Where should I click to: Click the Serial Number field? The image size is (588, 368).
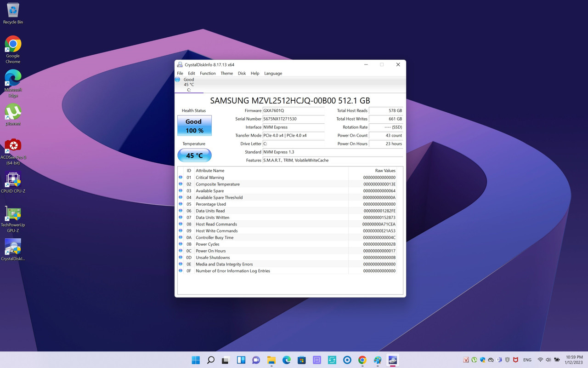293,119
